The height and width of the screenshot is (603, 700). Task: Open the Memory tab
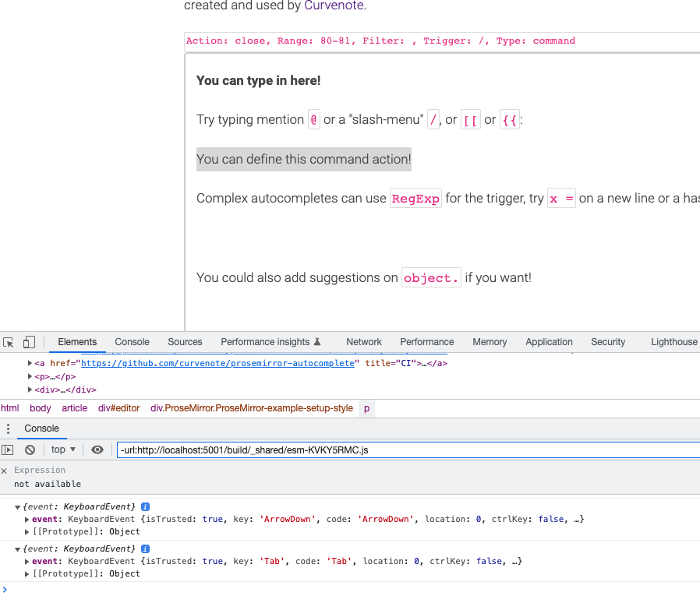click(490, 342)
